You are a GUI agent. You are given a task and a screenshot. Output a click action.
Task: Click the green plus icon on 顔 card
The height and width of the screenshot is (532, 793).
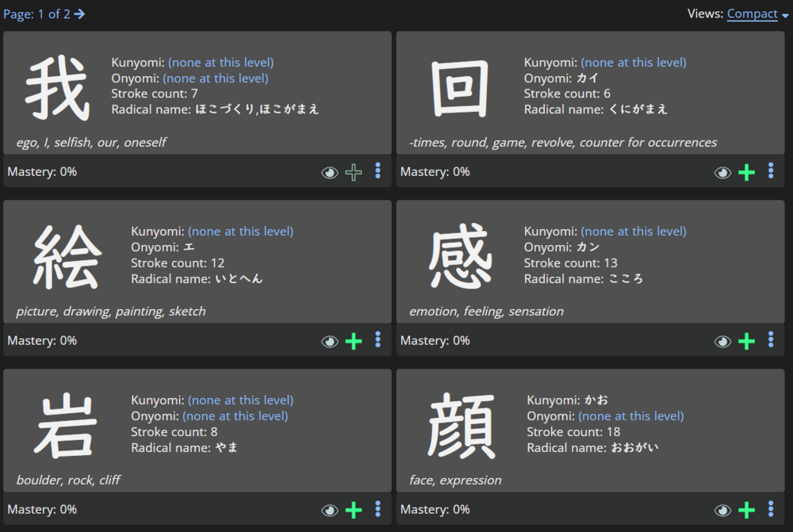(746, 510)
